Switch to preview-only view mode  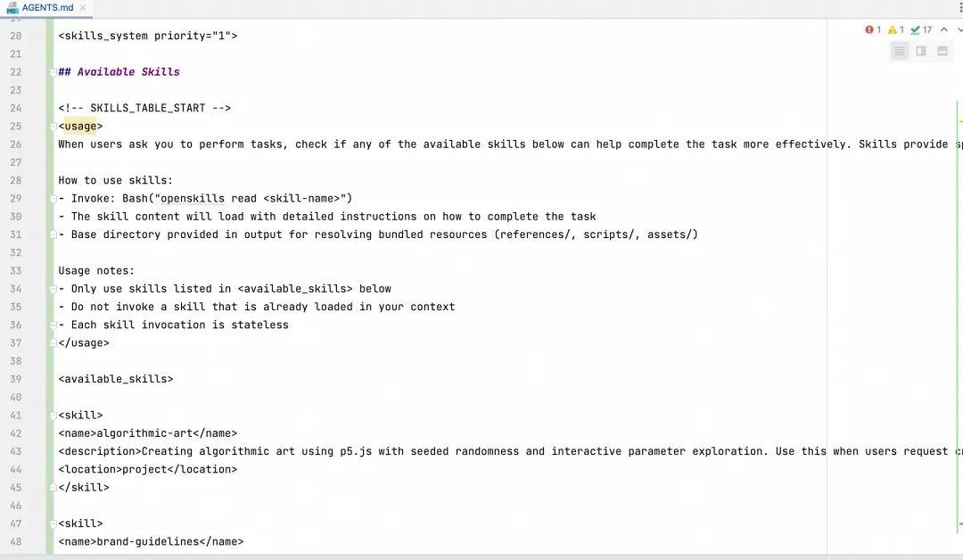point(942,51)
